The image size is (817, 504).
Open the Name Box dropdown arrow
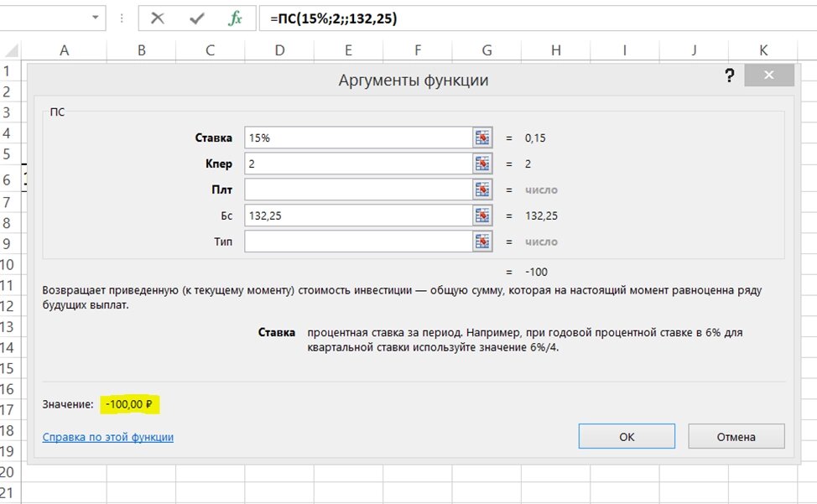pos(96,18)
